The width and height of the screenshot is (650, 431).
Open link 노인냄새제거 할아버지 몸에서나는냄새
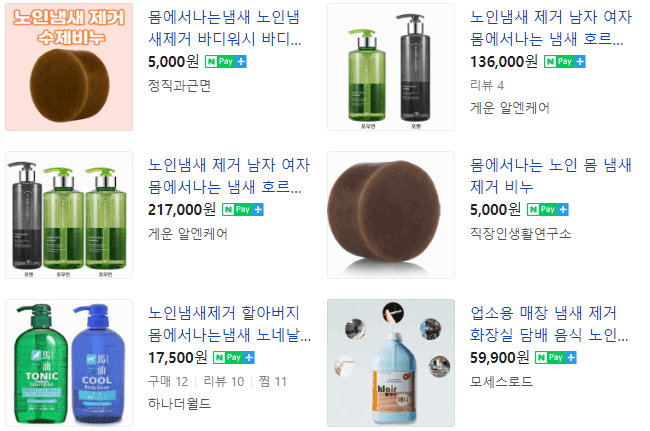click(x=229, y=324)
